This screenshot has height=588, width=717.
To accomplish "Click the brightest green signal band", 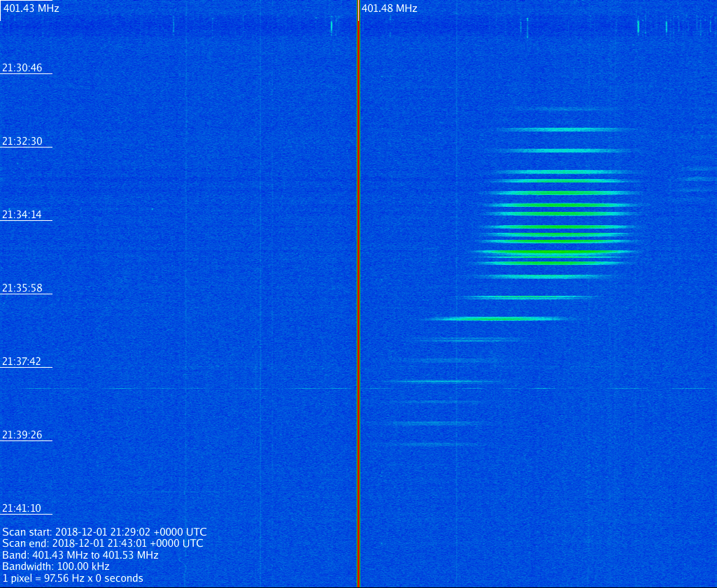I will pyautogui.click(x=556, y=252).
